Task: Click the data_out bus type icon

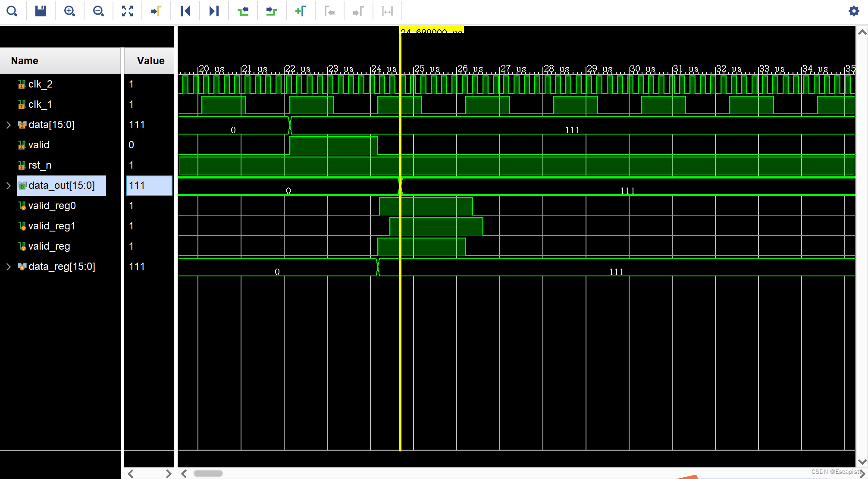Action: click(22, 186)
